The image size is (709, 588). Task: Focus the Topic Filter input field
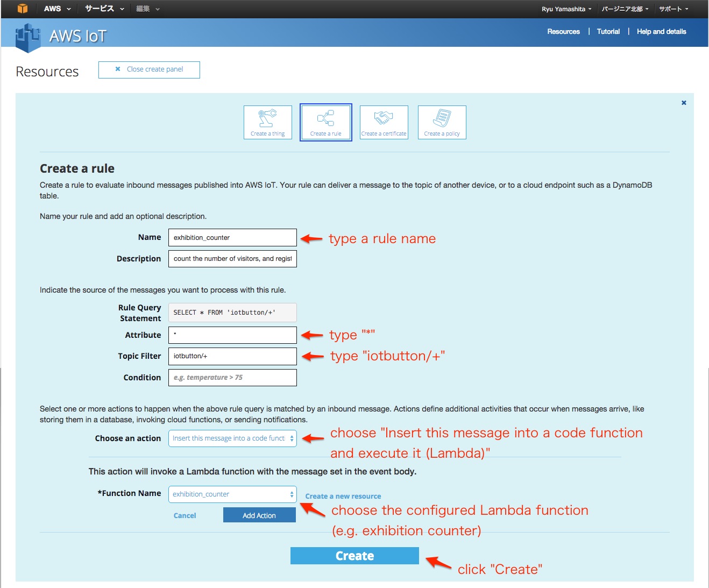[x=232, y=356]
